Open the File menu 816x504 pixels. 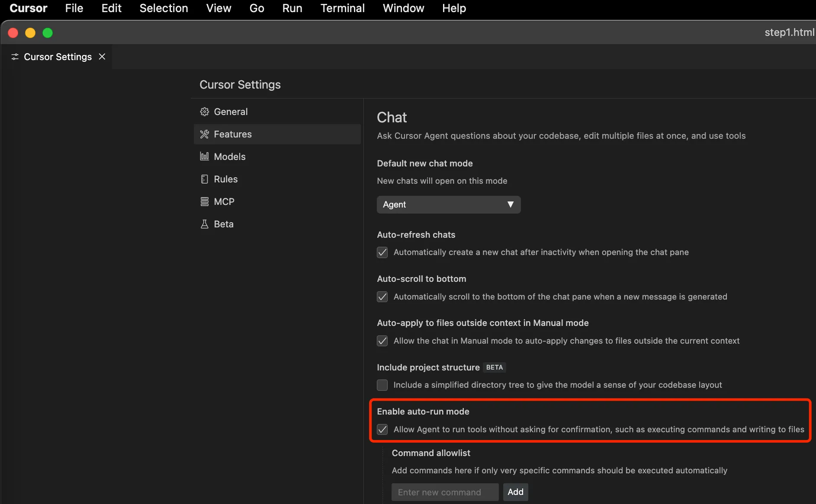click(74, 8)
